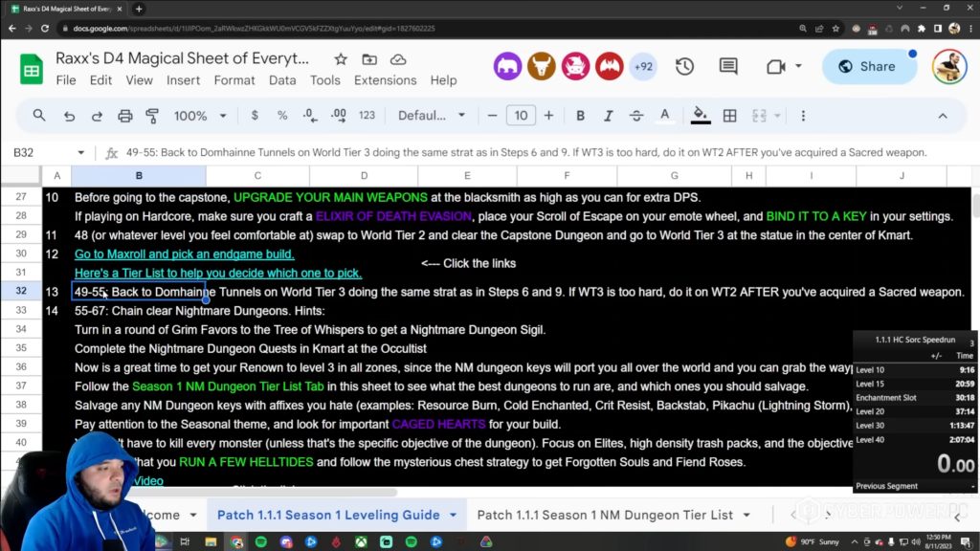Open the Format menu
The height and width of the screenshot is (551, 980).
(x=234, y=80)
